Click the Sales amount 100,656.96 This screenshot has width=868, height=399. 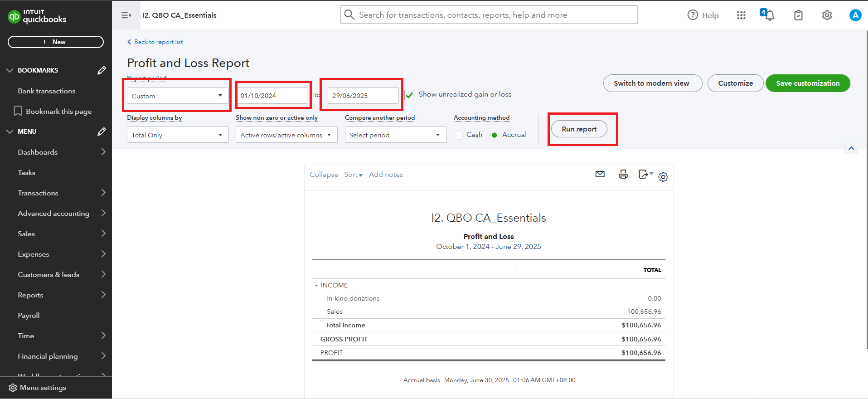pyautogui.click(x=644, y=311)
